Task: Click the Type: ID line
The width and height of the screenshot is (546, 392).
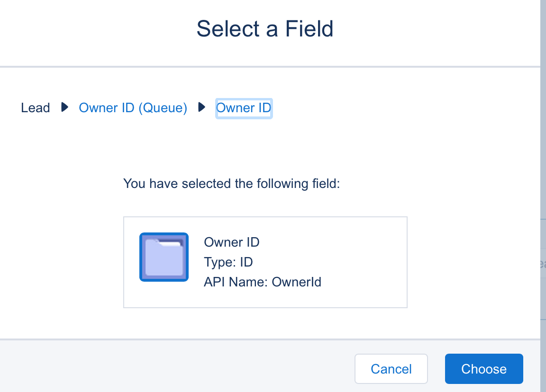Action: (x=228, y=262)
